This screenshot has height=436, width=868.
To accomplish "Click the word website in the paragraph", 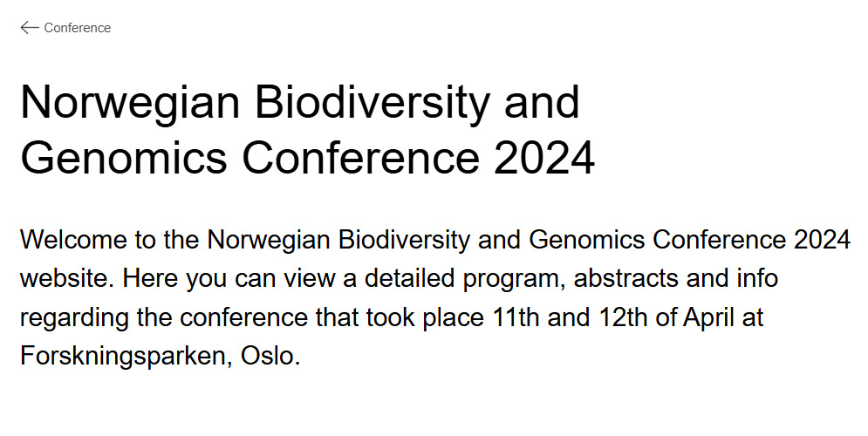I will coord(67,279).
